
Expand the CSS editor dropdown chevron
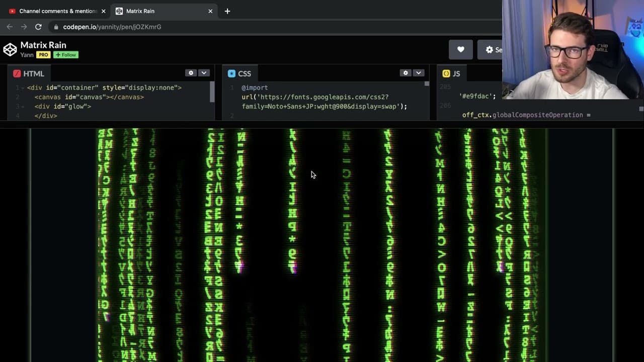(x=419, y=73)
